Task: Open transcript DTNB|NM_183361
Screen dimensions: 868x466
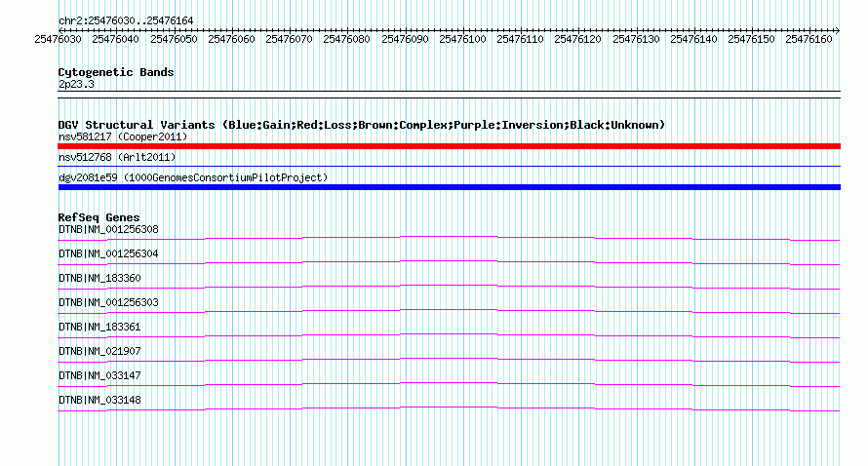Action: point(99,328)
